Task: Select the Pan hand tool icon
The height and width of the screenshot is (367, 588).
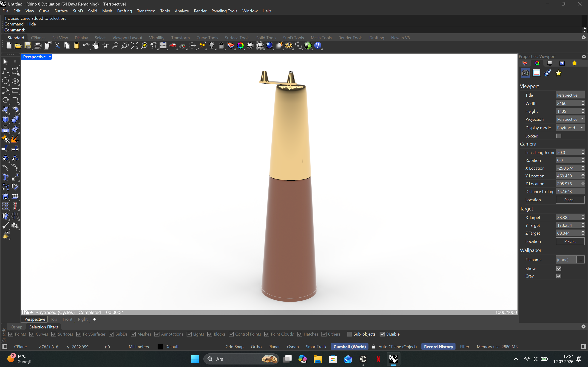Action: [96, 46]
